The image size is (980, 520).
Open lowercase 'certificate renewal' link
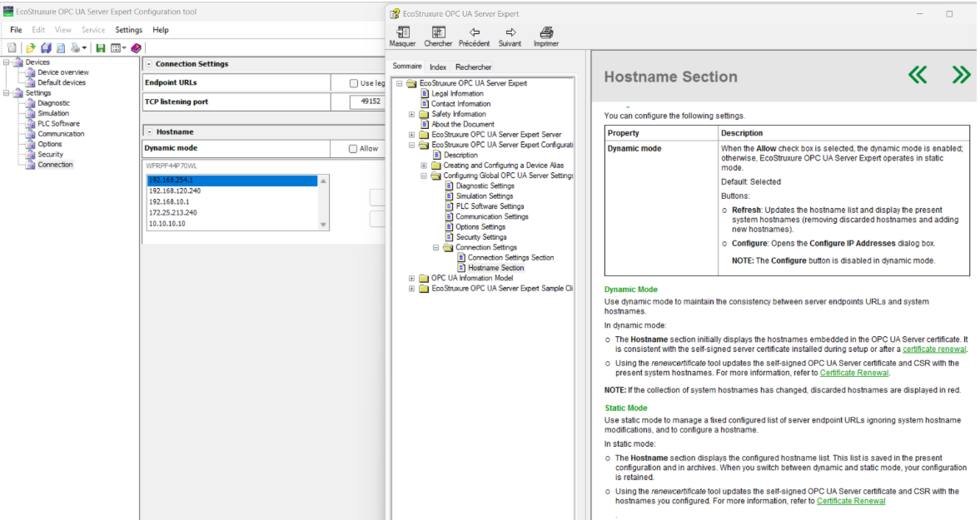tap(934, 349)
